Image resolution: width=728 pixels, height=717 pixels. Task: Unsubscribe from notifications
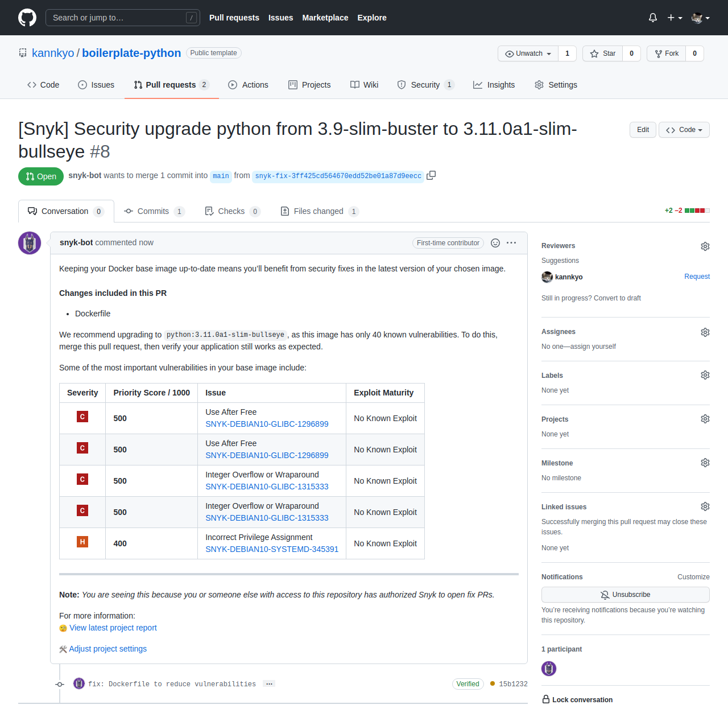click(626, 595)
